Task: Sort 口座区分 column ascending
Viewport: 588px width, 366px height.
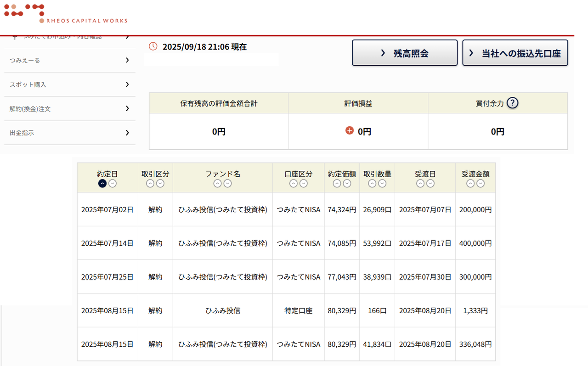Action: pyautogui.click(x=294, y=183)
